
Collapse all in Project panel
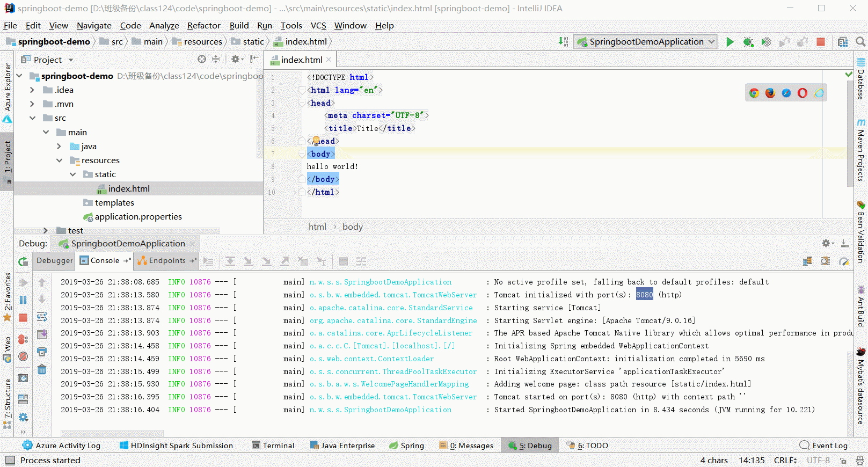[216, 60]
